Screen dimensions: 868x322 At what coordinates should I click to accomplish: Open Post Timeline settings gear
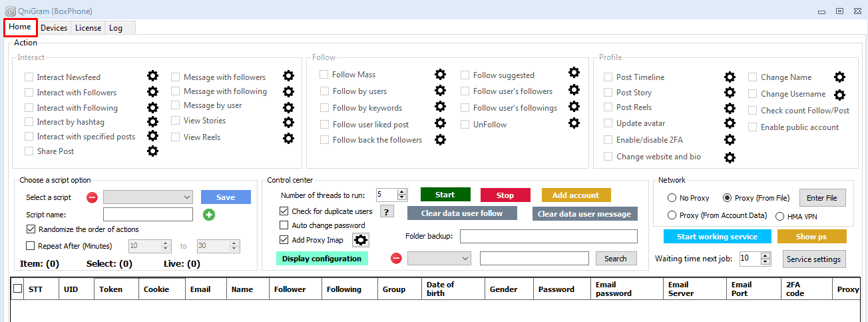click(x=730, y=77)
